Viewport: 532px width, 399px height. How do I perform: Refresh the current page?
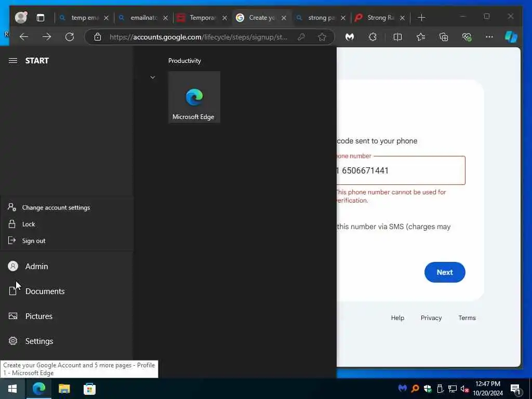(70, 37)
